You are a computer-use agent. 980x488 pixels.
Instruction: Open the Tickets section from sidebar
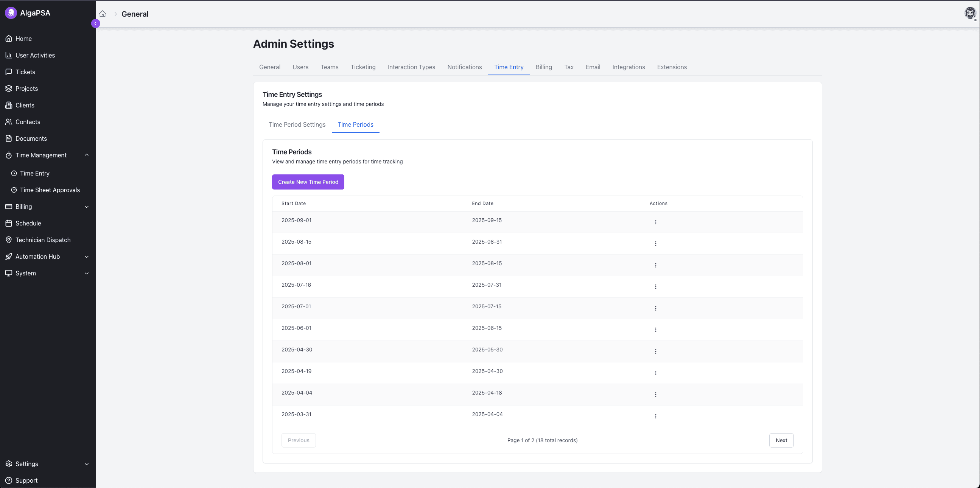9,72
